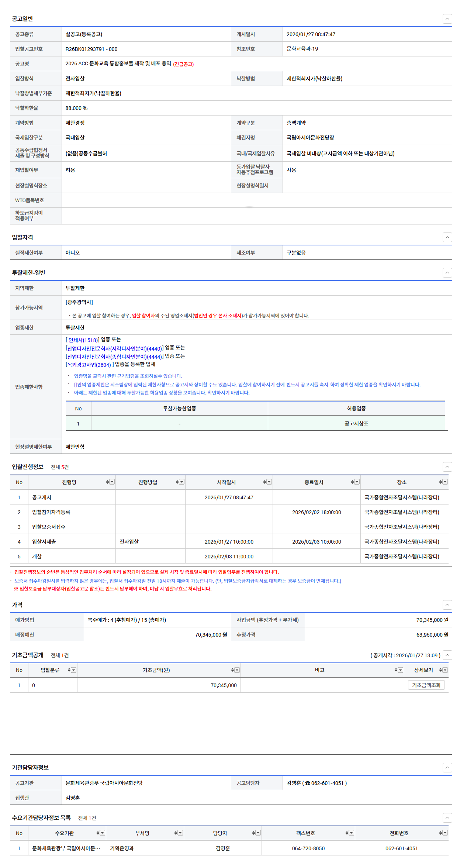The width and height of the screenshot is (460, 868).
Task: Sort the 시작일시 column
Action: click(x=264, y=482)
